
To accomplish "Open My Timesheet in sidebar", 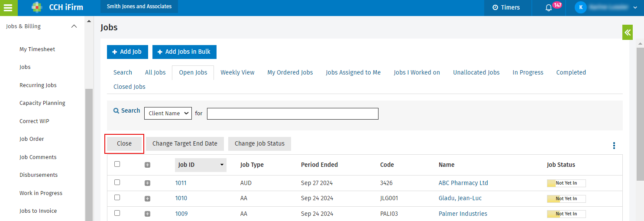I will coord(37,49).
